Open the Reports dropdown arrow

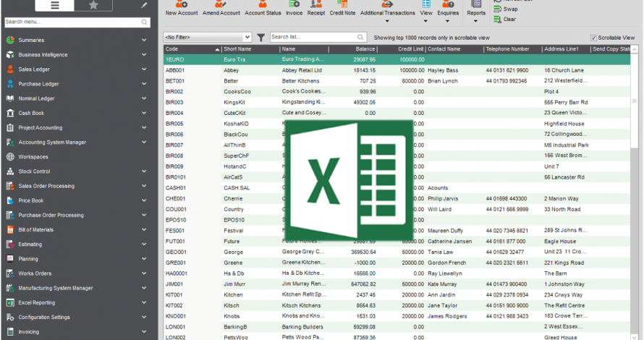click(x=475, y=20)
